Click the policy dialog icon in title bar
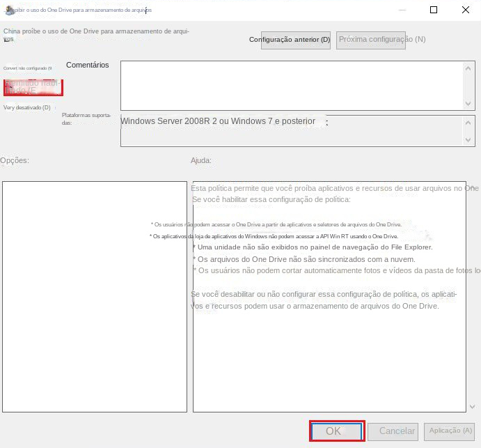481x448 pixels. [10, 10]
